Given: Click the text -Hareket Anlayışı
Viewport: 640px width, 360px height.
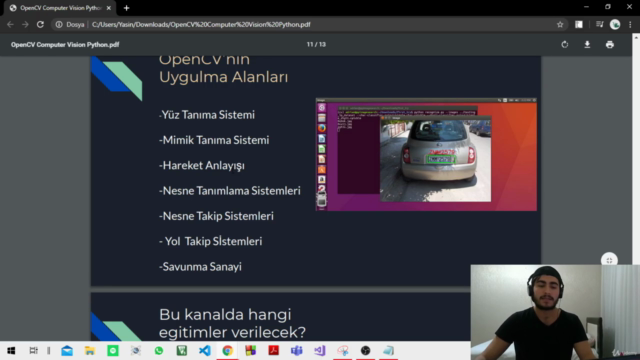Looking at the screenshot, I should (202, 166).
